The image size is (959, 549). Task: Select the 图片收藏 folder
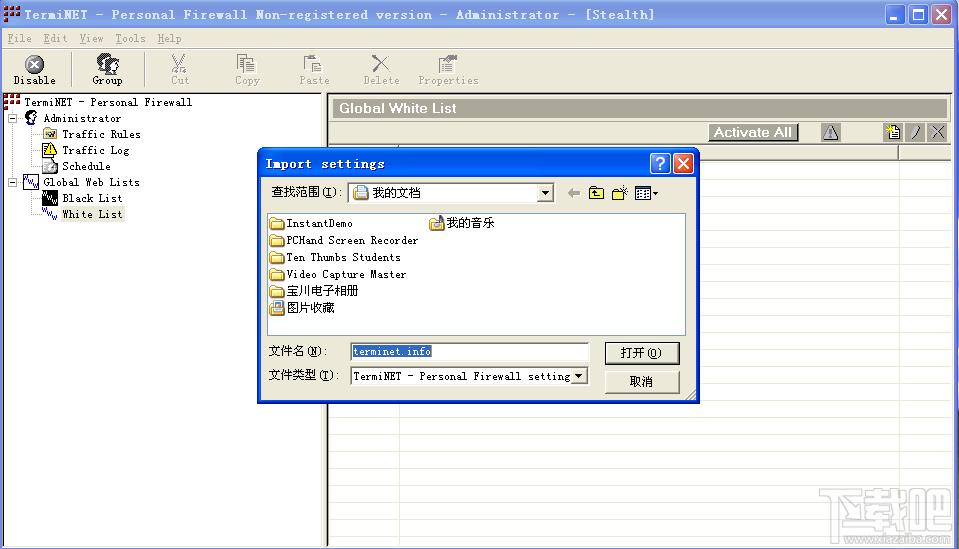pos(302,308)
